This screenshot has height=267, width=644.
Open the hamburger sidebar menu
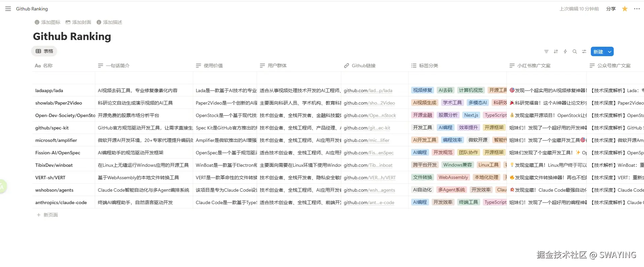8,9
